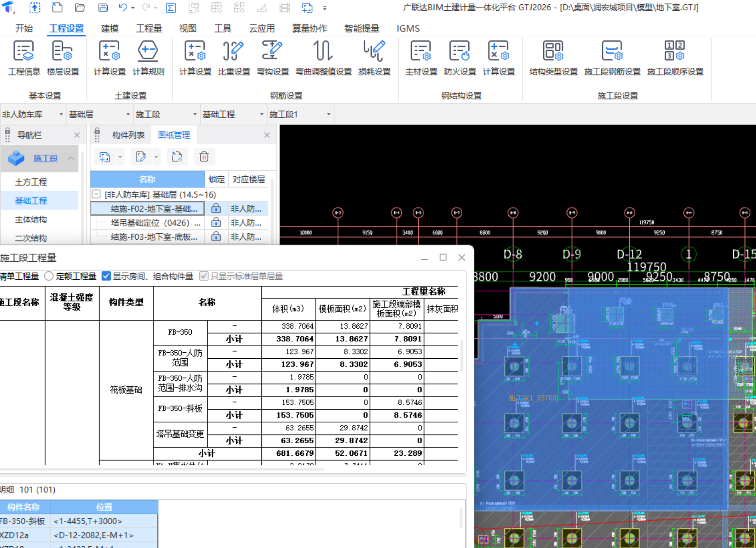Switch to the 开始 ribbon tab

coord(24,28)
